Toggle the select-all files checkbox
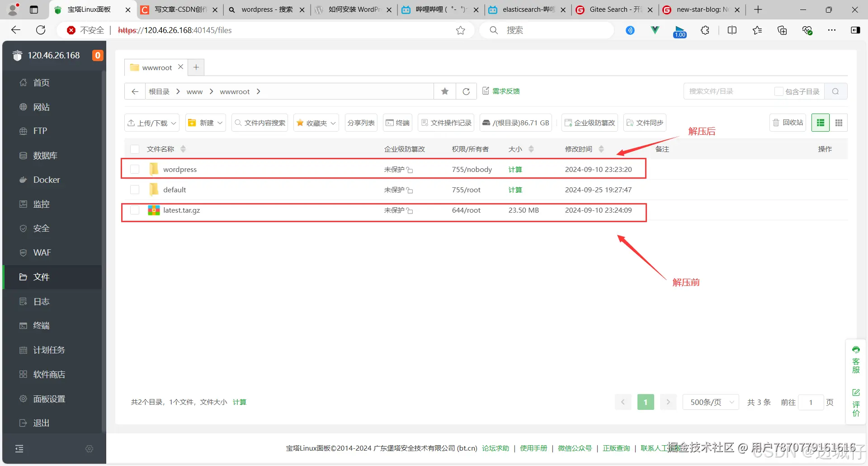Screen dimensions: 868x466 click(x=135, y=149)
